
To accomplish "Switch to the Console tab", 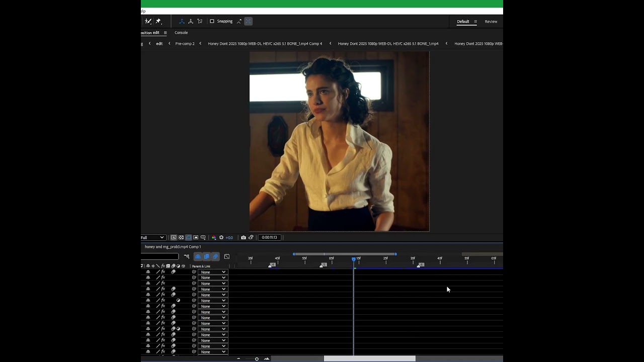I will pos(181,33).
